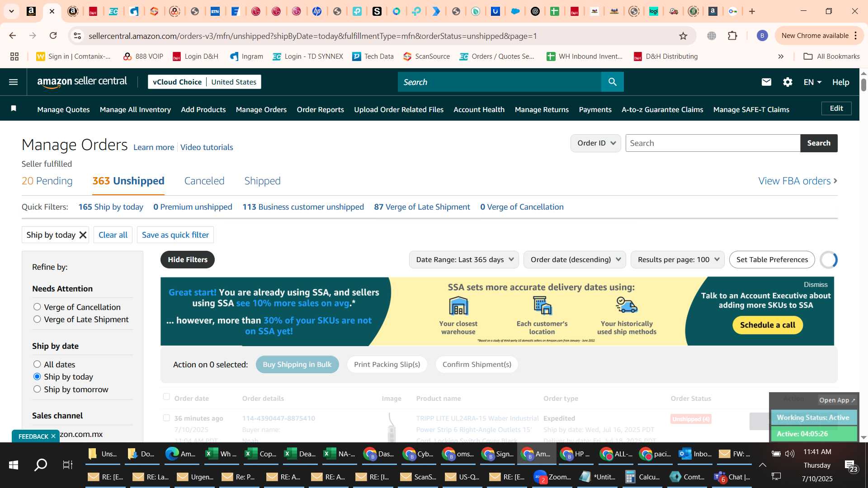The height and width of the screenshot is (488, 868).
Task: Open the settings gear icon
Action: pos(788,82)
